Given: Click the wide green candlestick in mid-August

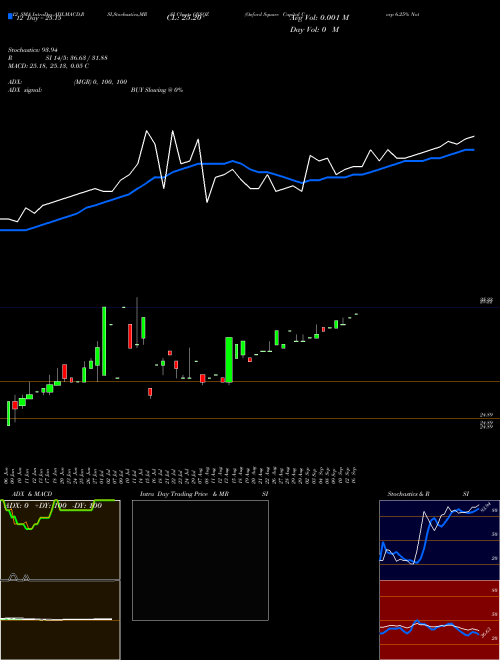Looking at the screenshot, I should pos(229,359).
